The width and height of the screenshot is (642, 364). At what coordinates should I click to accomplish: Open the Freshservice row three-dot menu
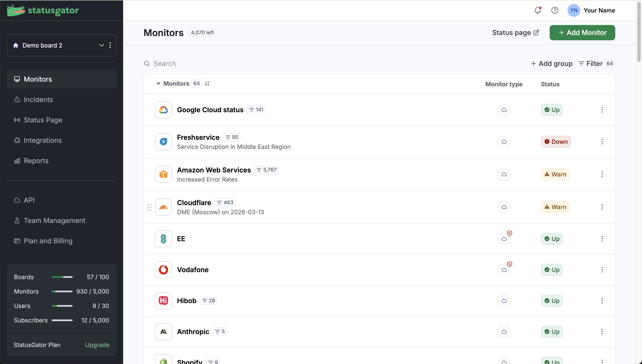(602, 142)
